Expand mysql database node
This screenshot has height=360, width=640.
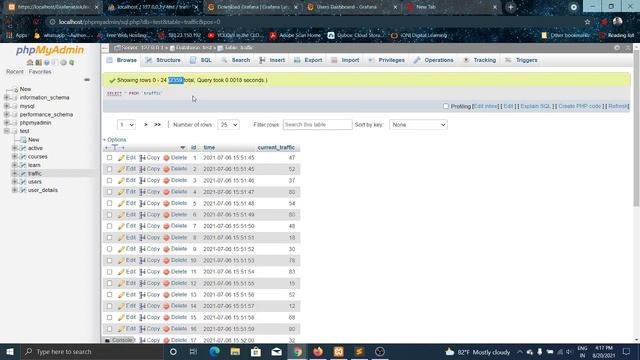7,106
